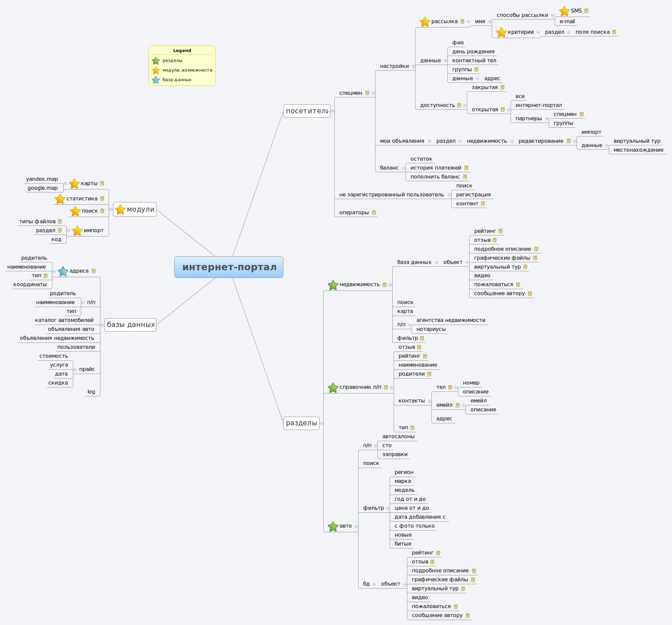Select the green star on авто branch

(x=332, y=526)
